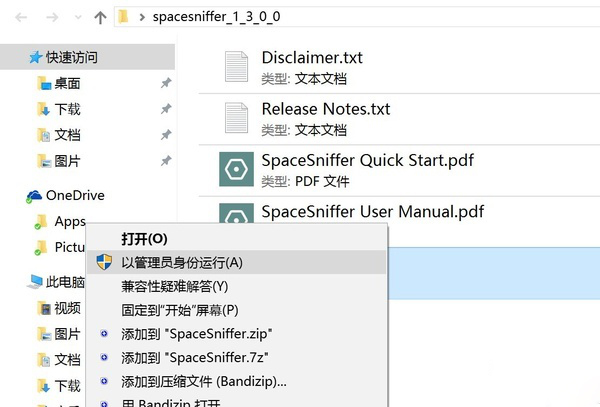Open the recent locations dropdown arrow
Viewport: 600px width, 407px height.
(x=75, y=18)
